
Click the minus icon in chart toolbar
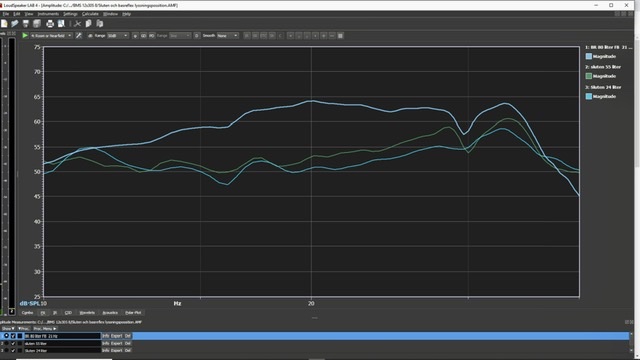[x=332, y=36]
